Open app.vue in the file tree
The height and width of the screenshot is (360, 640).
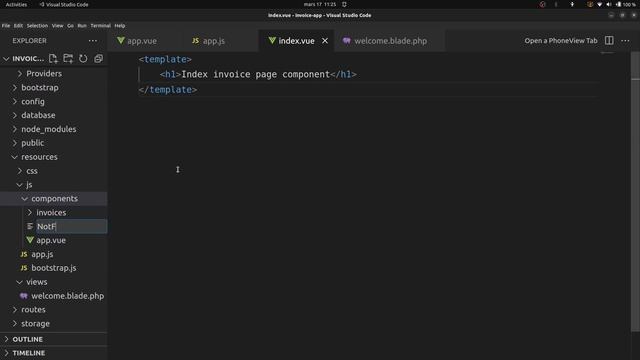point(51,240)
